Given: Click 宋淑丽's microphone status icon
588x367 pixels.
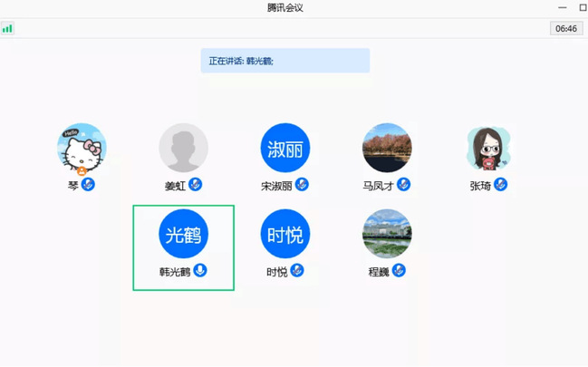Looking at the screenshot, I should tap(302, 185).
